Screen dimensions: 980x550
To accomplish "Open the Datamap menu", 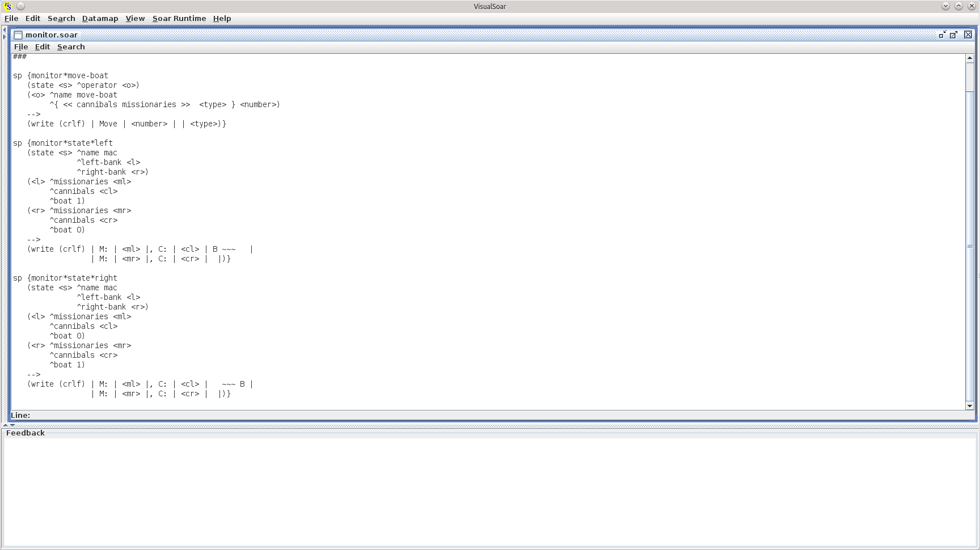I will coord(100,19).
